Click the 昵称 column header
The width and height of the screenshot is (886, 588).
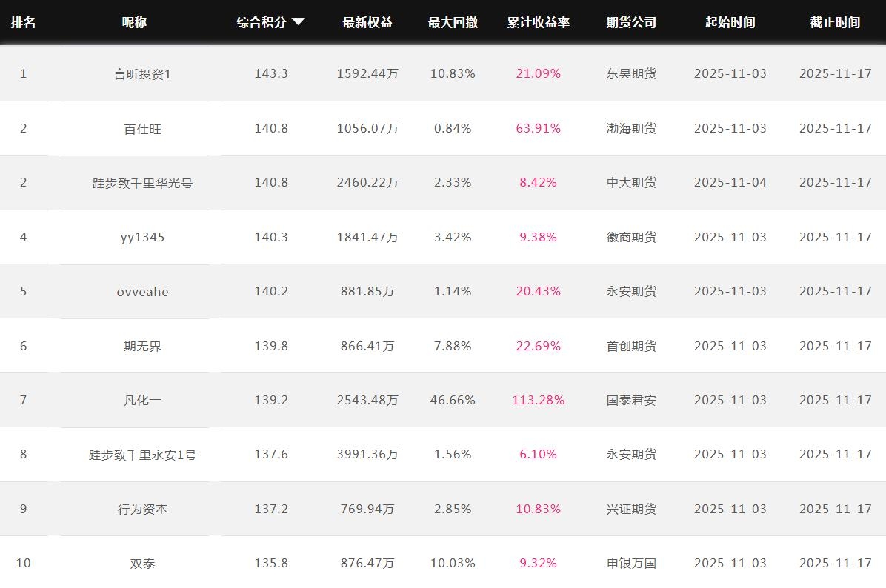pos(134,22)
